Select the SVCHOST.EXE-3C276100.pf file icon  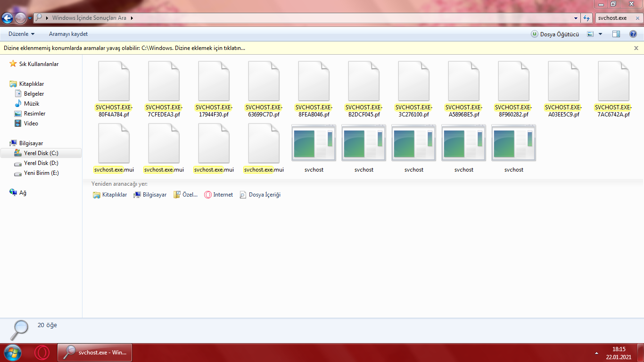click(x=413, y=81)
